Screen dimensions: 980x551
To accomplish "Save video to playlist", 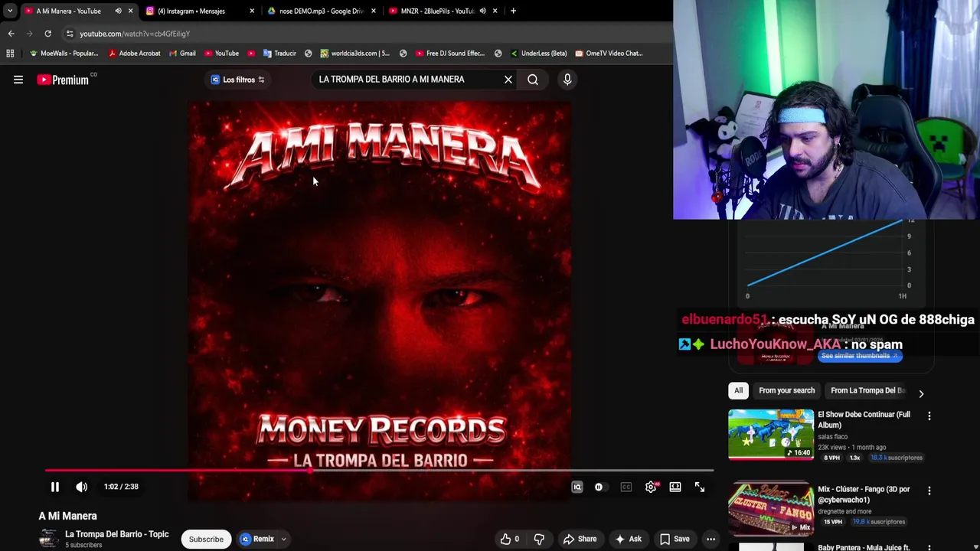I will pyautogui.click(x=675, y=539).
